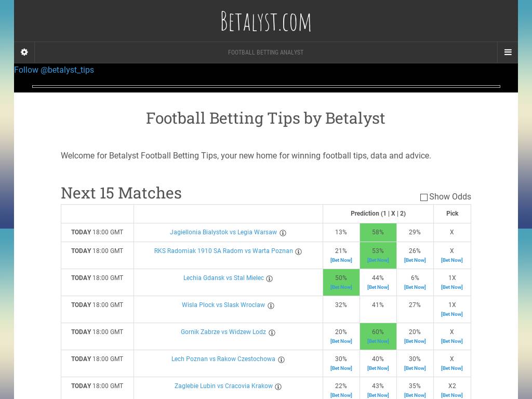This screenshot has height=399, width=532.
Task: Click Bet Now under Lechia Gdansk 50%
Action: (341, 287)
